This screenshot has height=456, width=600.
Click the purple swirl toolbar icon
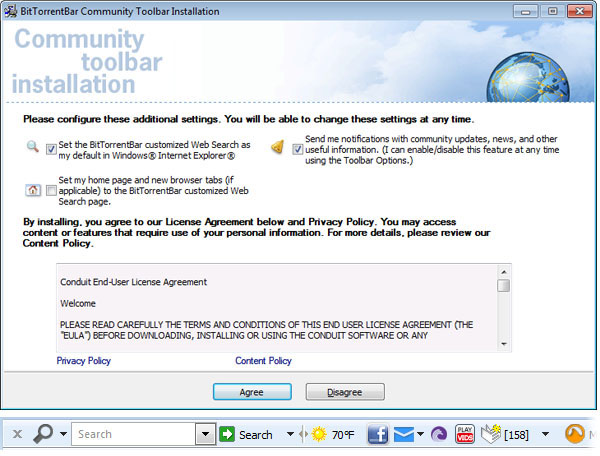click(x=439, y=435)
